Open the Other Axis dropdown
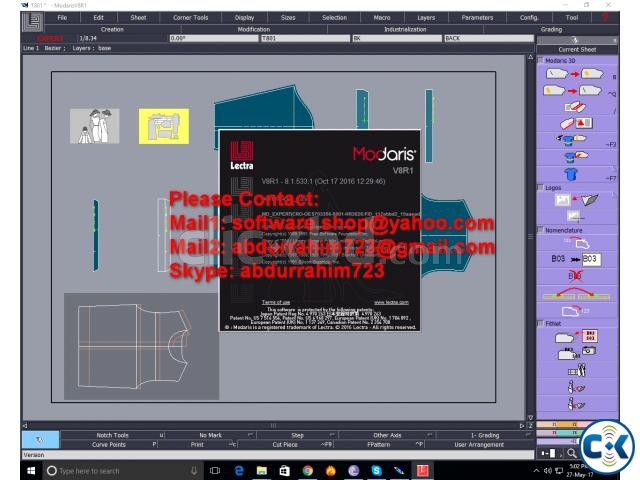This screenshot has height=480, width=640. (x=387, y=435)
